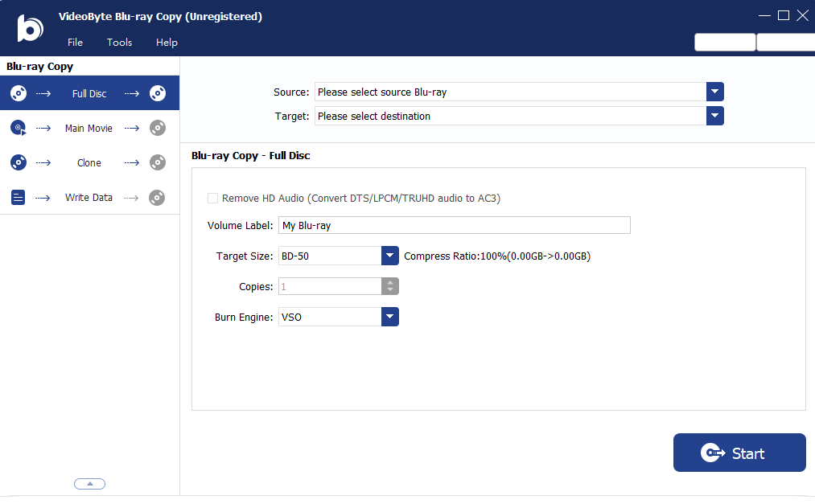The image size is (815, 504).
Task: Expand the Source Blu-ray dropdown arrow
Action: click(714, 92)
